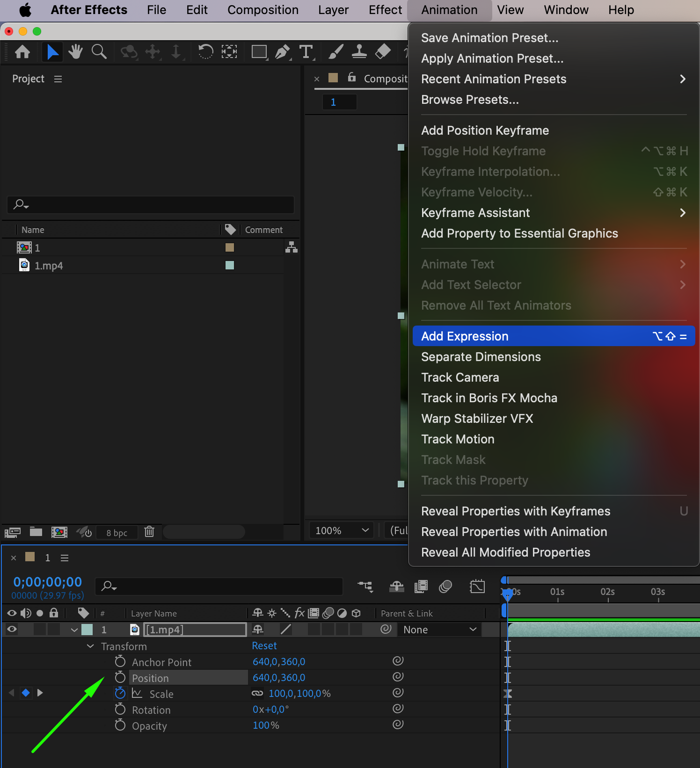The image size is (700, 768).
Task: Click the 1.mp4 label color swatch
Action: pos(230,265)
